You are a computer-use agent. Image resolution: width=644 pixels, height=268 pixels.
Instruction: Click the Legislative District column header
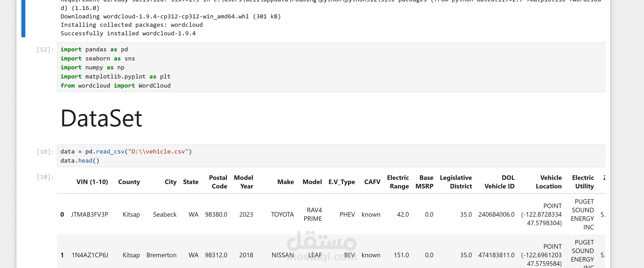click(x=456, y=182)
